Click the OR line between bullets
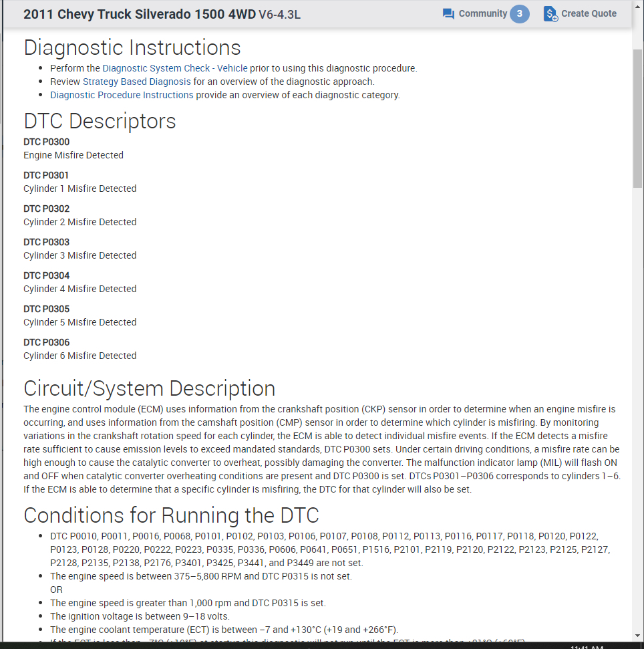The image size is (644, 649). coord(56,590)
